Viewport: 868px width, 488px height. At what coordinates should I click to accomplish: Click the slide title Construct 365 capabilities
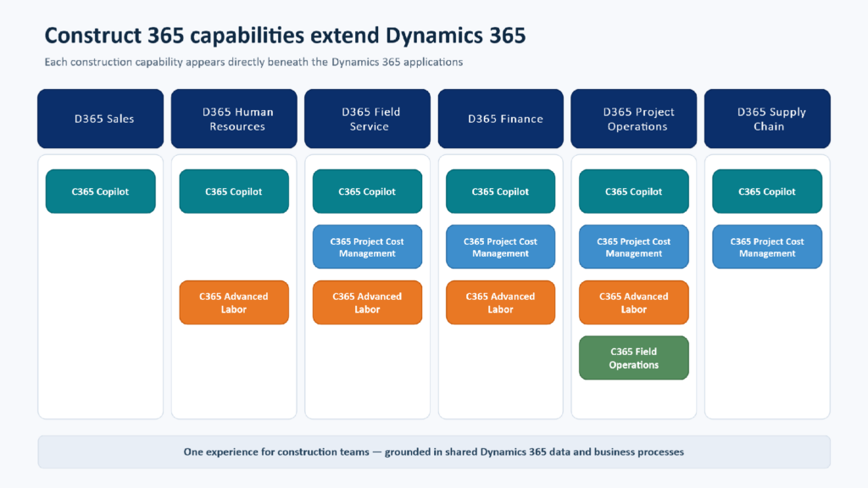[x=285, y=36]
